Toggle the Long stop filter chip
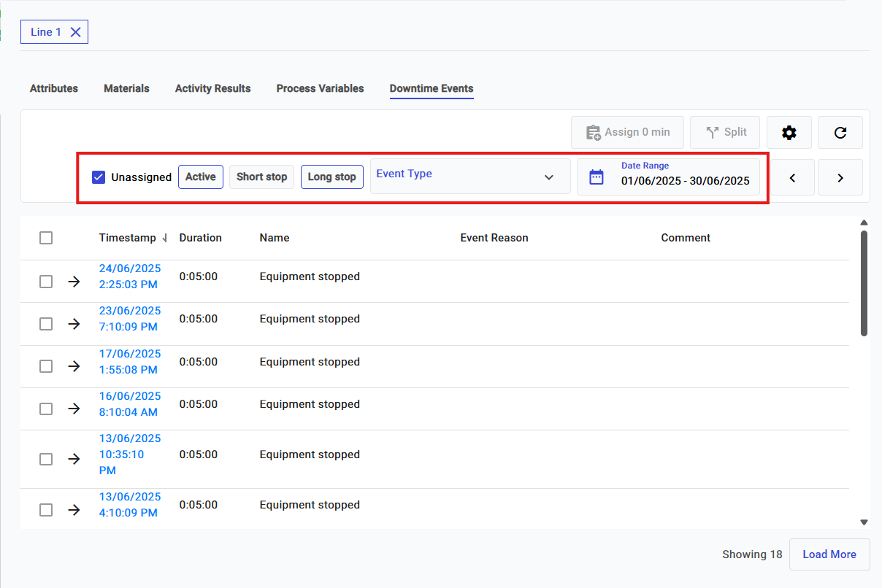The image size is (882, 588). coord(331,177)
